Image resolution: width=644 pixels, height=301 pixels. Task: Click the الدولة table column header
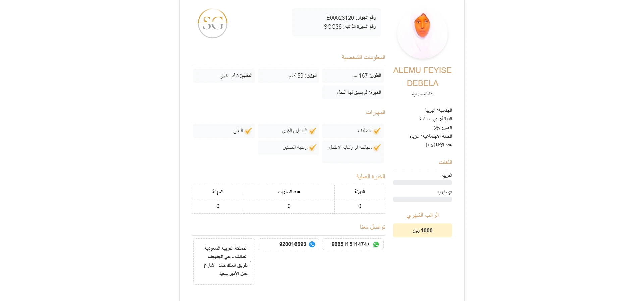point(360,192)
